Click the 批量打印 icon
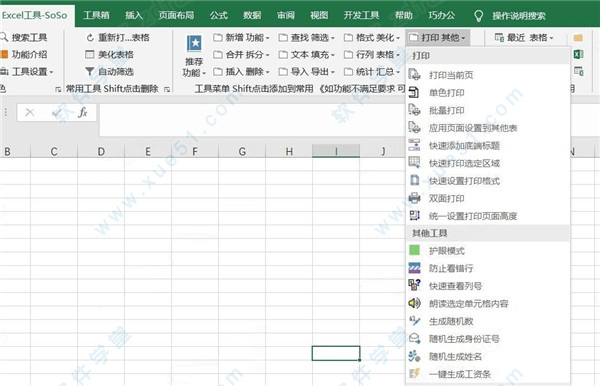The width and height of the screenshot is (600, 386). (414, 110)
